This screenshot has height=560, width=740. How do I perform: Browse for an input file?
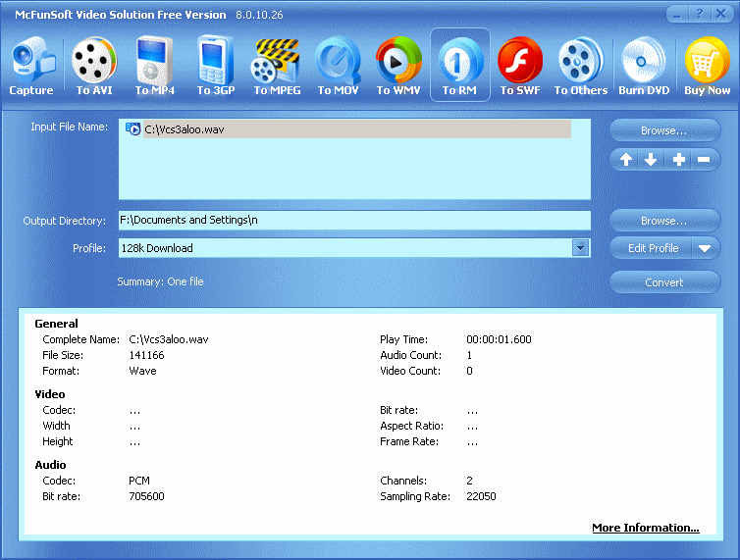[x=664, y=130]
